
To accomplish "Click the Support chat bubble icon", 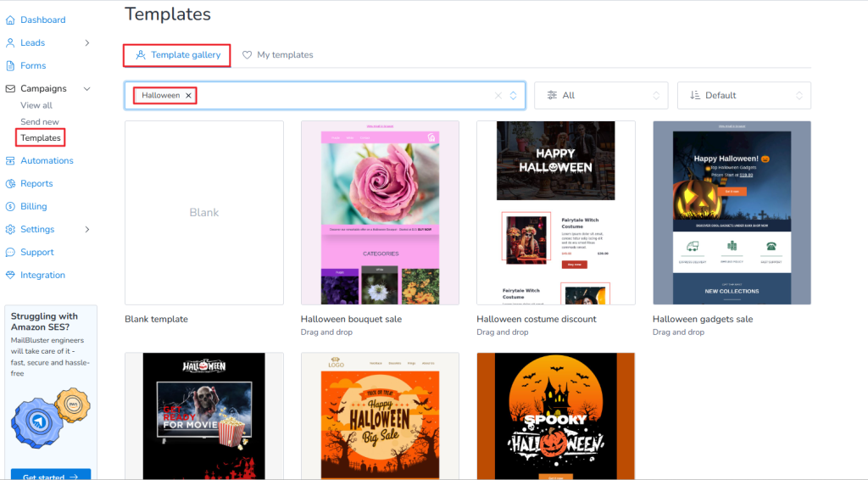I will pyautogui.click(x=10, y=252).
